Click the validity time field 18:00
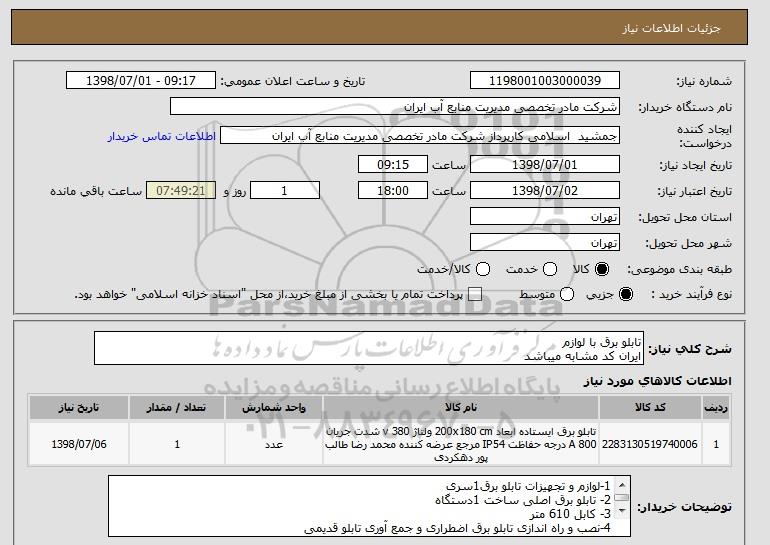Image resolution: width=770 pixels, height=545 pixels. (x=393, y=191)
